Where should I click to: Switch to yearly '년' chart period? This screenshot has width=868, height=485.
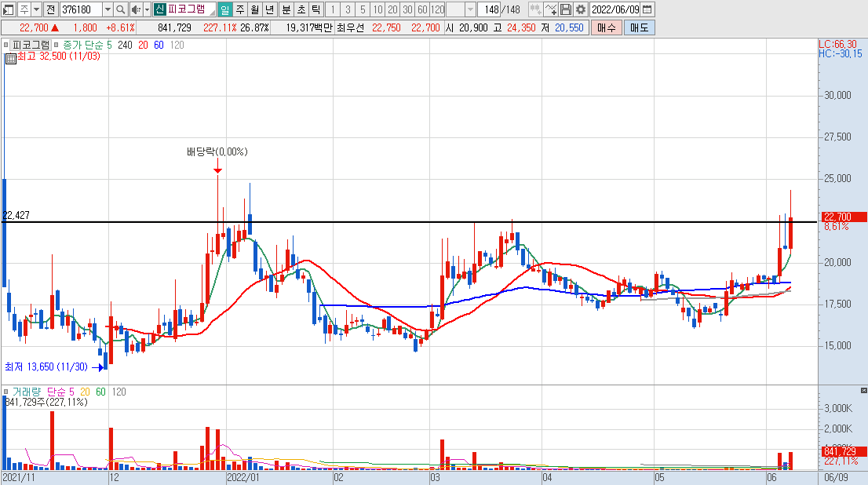(270, 9)
